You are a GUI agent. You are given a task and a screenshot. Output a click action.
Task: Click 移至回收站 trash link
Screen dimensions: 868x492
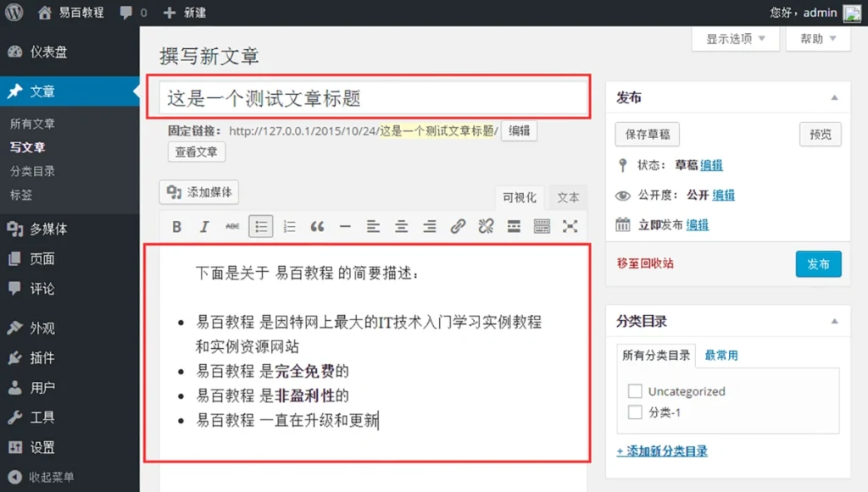point(645,263)
